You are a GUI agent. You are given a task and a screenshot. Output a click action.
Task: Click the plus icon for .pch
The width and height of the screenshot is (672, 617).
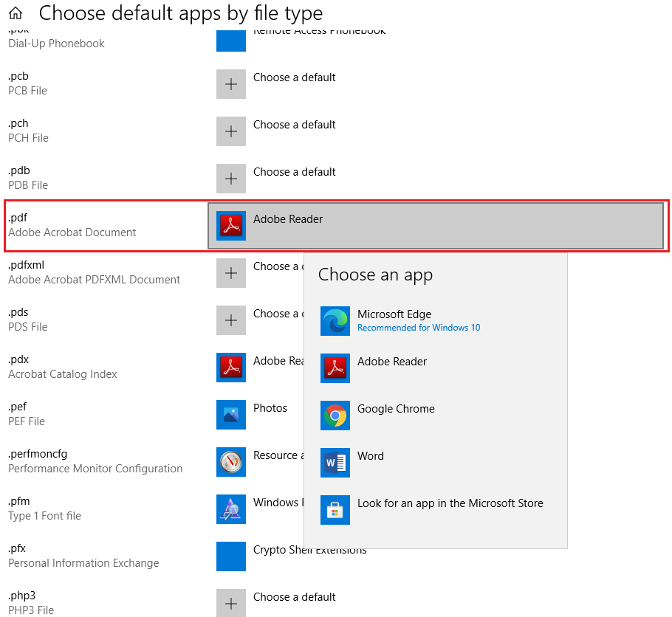point(231,131)
